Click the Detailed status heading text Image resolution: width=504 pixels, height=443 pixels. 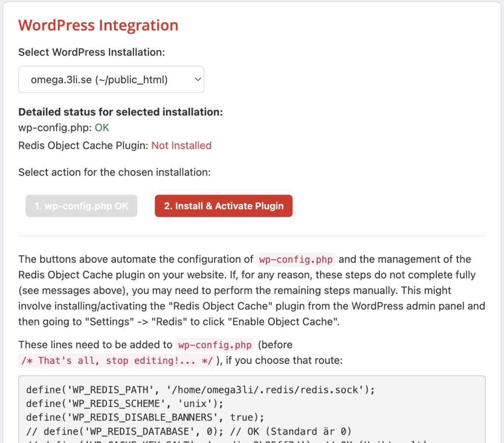(121, 112)
